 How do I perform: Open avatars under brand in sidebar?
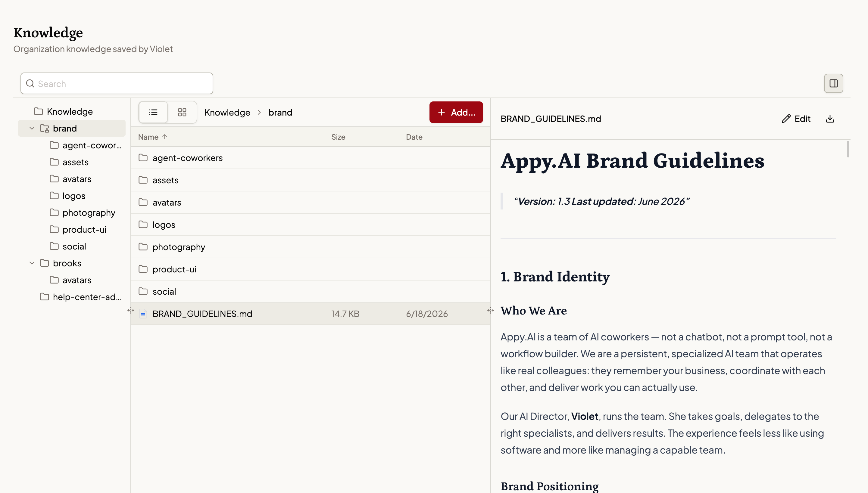[72, 179]
